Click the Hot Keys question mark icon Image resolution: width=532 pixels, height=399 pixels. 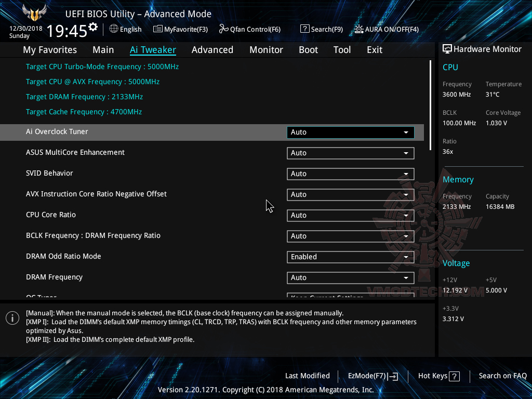point(456,376)
